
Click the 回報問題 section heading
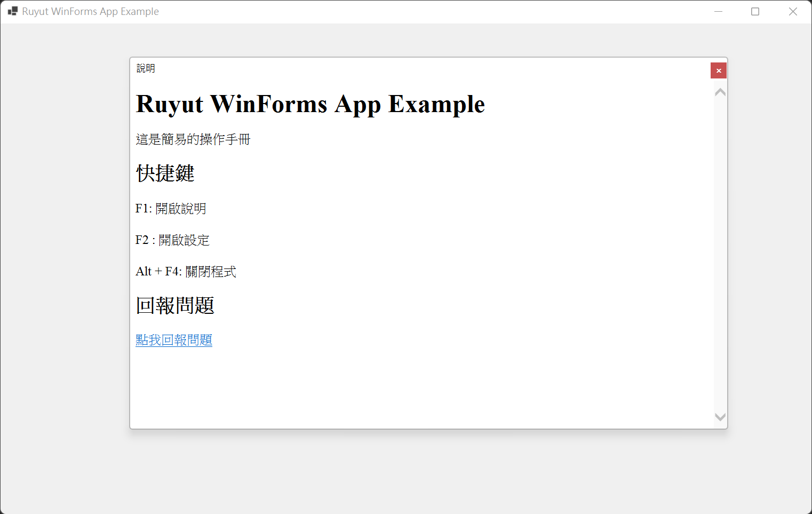pyautogui.click(x=175, y=305)
